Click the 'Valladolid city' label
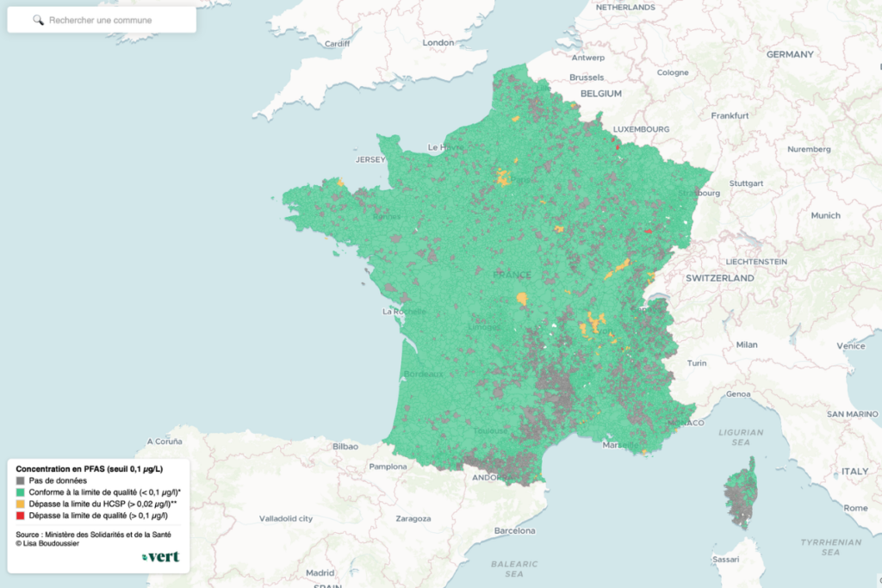The width and height of the screenshot is (882, 588). click(x=286, y=519)
